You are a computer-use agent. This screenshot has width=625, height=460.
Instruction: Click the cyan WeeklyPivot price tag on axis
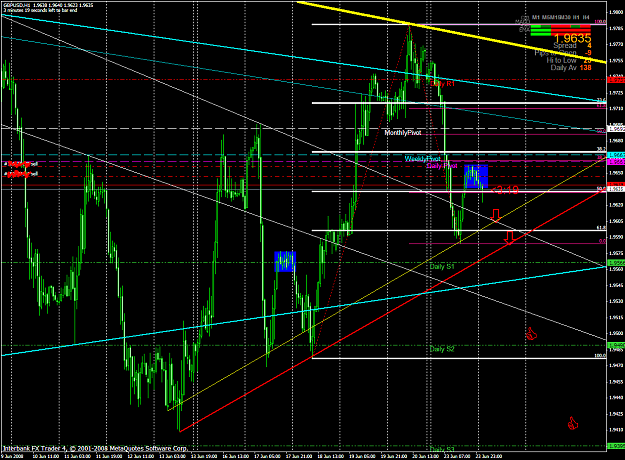click(x=615, y=155)
